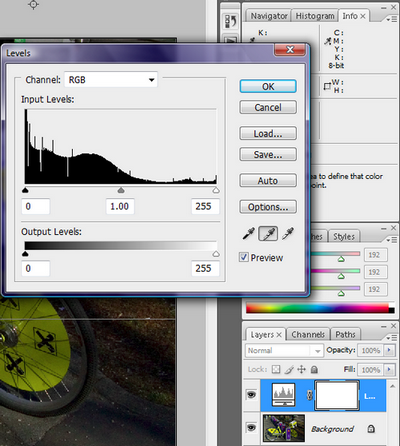Open the Normal blend mode dropdown
Image resolution: width=400 pixels, height=446 pixels.
pos(284,351)
